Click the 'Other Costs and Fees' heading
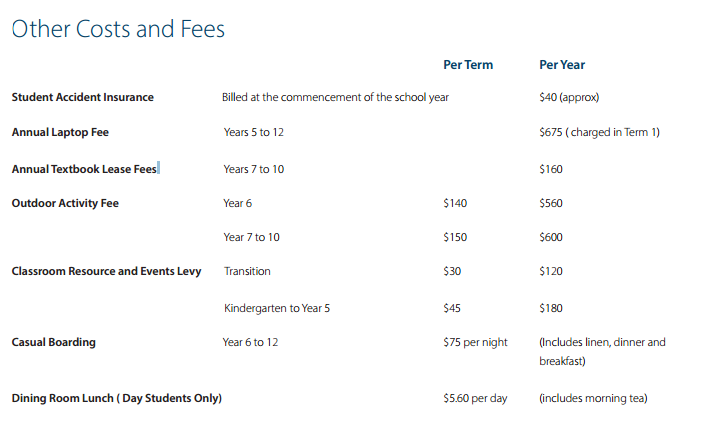This screenshot has height=424, width=709. pyautogui.click(x=118, y=29)
